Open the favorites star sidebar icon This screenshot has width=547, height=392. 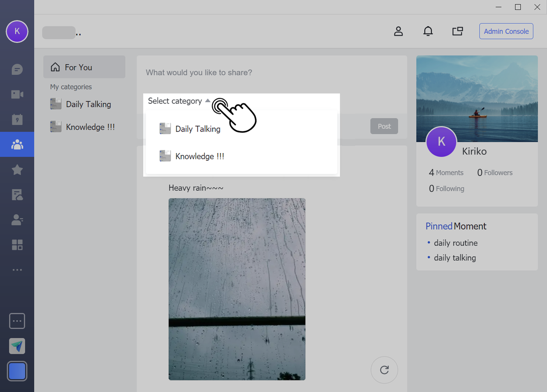pyautogui.click(x=17, y=170)
